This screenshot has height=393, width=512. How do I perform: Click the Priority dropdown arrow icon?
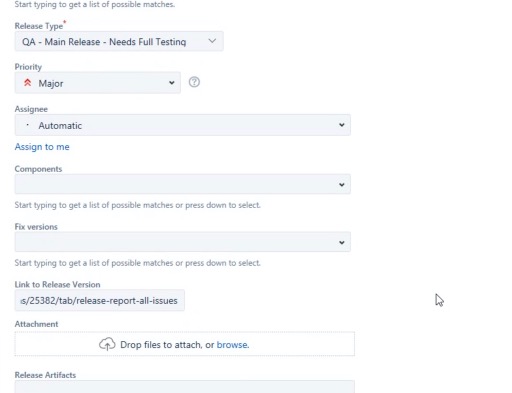coord(172,83)
